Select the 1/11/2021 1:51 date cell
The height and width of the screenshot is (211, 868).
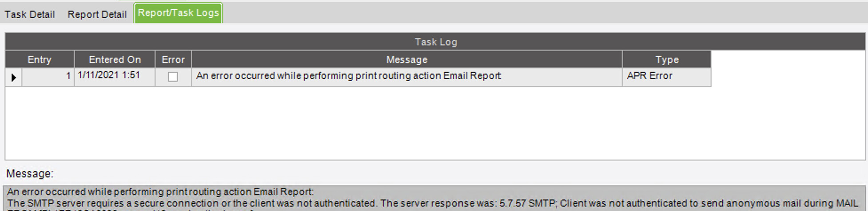(115, 77)
